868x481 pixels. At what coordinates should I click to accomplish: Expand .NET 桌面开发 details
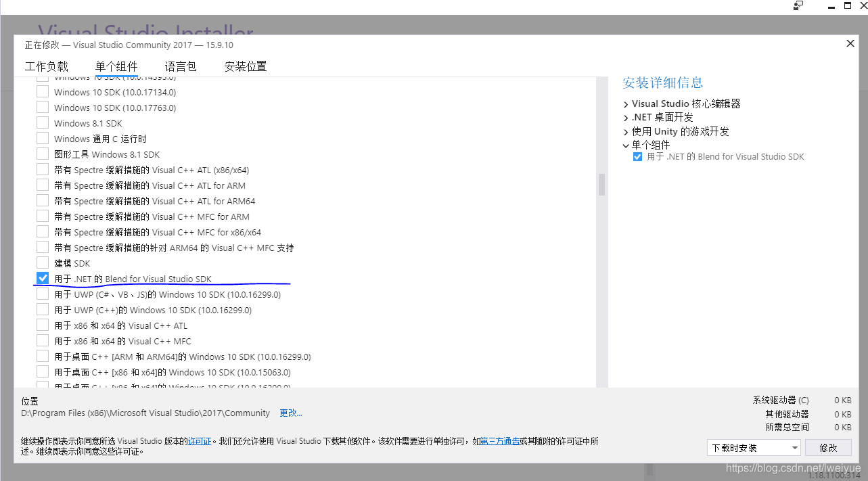[626, 118]
